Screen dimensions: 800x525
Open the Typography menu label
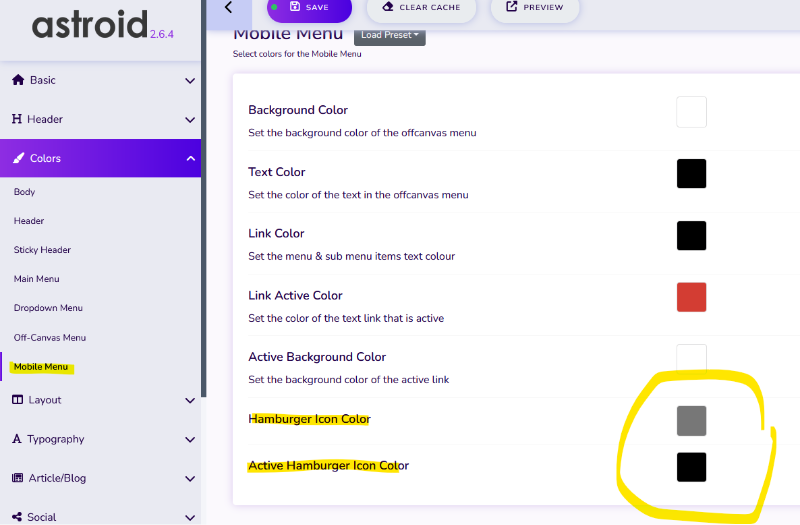point(56,439)
